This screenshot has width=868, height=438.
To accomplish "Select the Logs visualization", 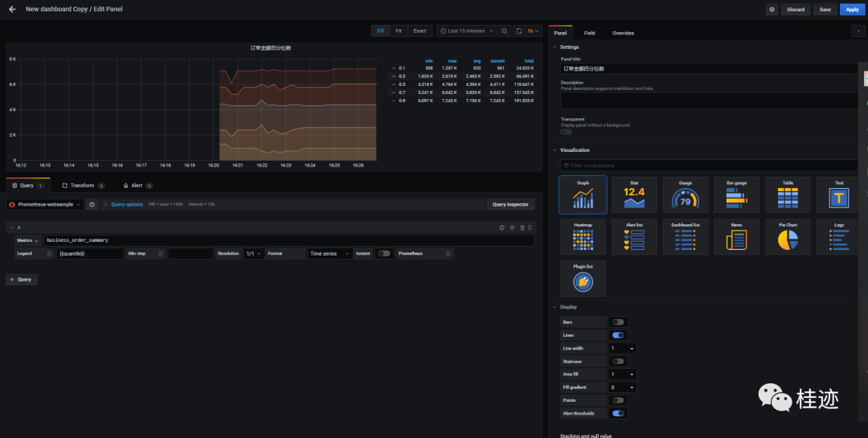I will pyautogui.click(x=838, y=236).
